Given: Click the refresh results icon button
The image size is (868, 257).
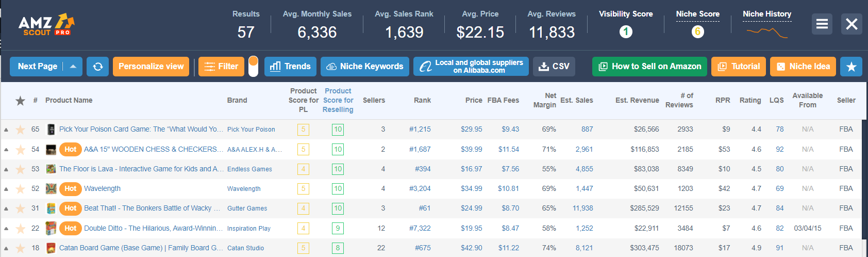Looking at the screenshot, I should [97, 67].
